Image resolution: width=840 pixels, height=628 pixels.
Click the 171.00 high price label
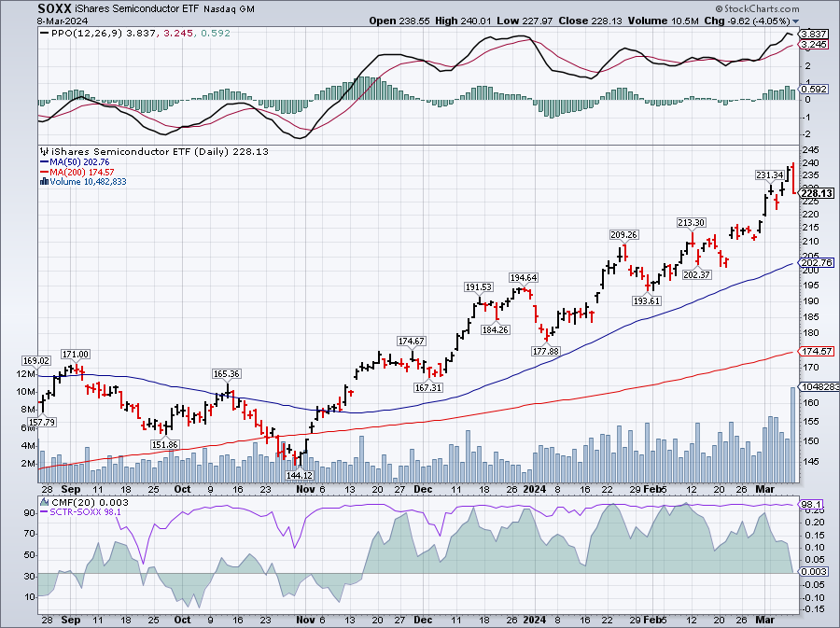click(x=75, y=354)
